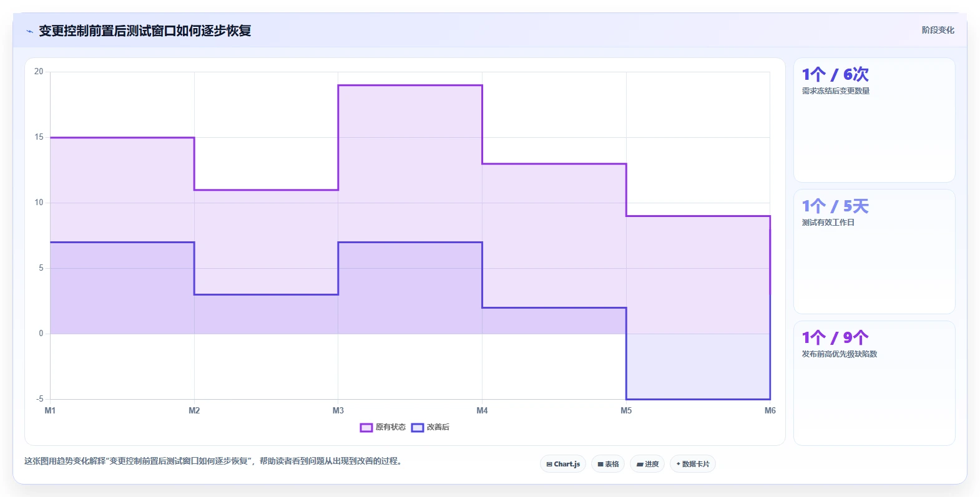This screenshot has height=497, width=980.
Task: Click the M4 axis label
Action: click(482, 410)
